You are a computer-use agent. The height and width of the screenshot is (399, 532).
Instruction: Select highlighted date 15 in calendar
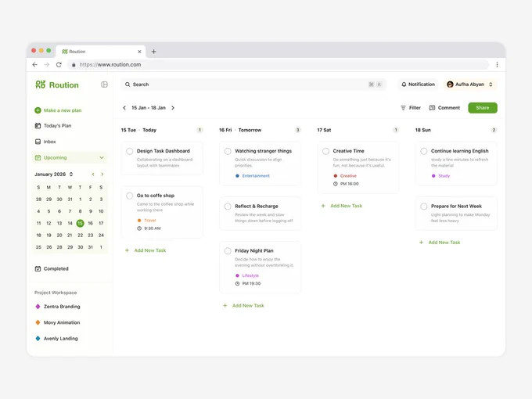tap(80, 223)
